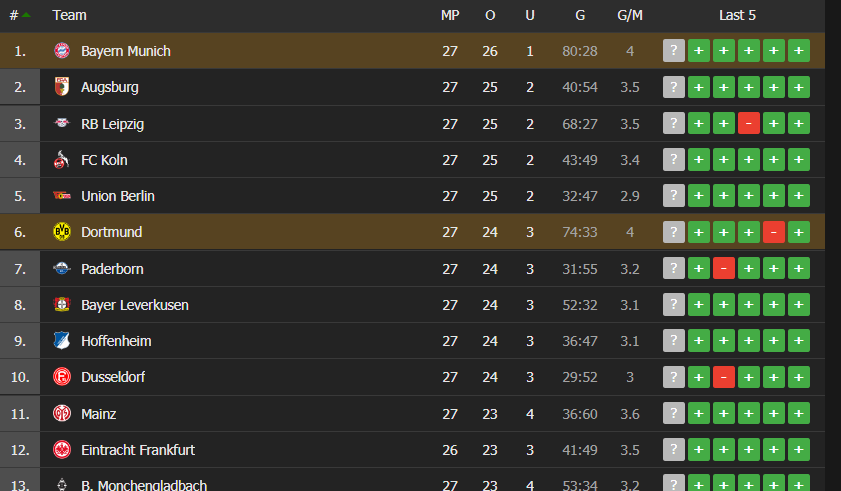Click the Eintracht Frankfurt eagle crest

[x=62, y=450]
